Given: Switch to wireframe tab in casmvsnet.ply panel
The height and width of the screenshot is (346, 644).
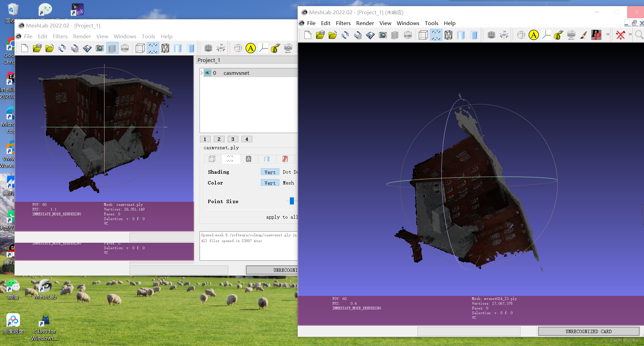Looking at the screenshot, I should pos(249,159).
